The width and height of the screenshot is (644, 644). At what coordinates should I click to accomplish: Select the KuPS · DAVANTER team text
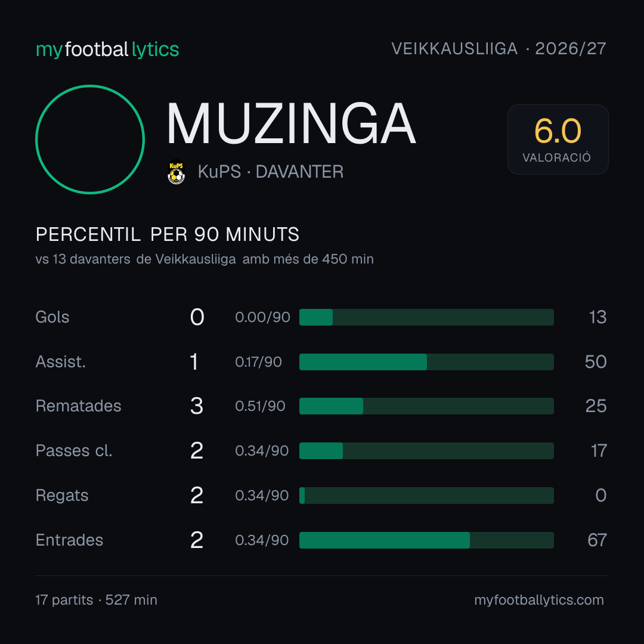(271, 172)
